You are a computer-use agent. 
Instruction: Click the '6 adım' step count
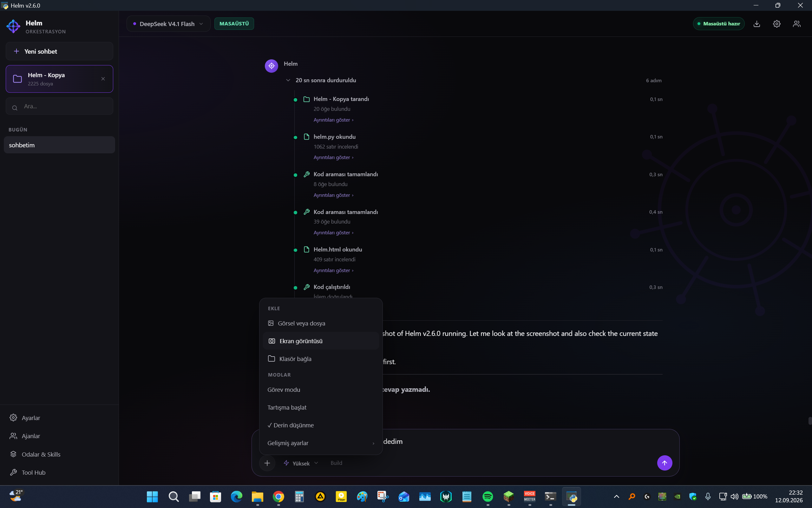coord(654,81)
